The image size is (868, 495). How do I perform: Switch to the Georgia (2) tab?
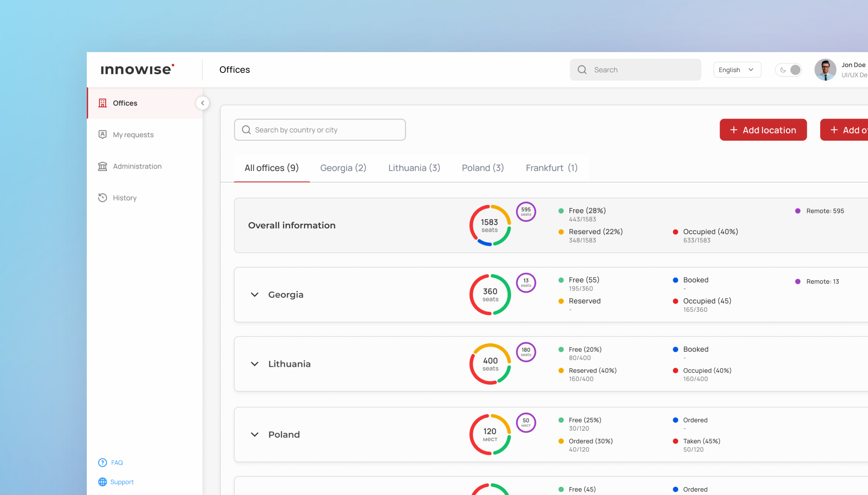click(x=343, y=168)
